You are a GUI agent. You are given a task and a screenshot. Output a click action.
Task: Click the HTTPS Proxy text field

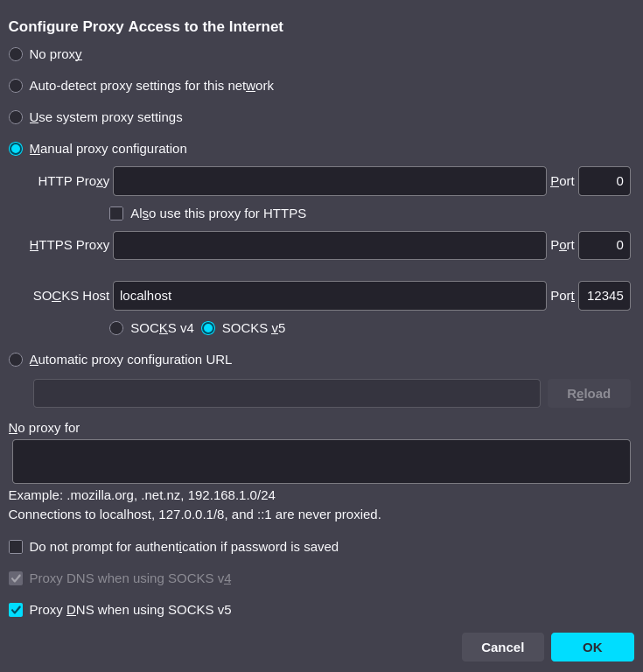point(329,245)
